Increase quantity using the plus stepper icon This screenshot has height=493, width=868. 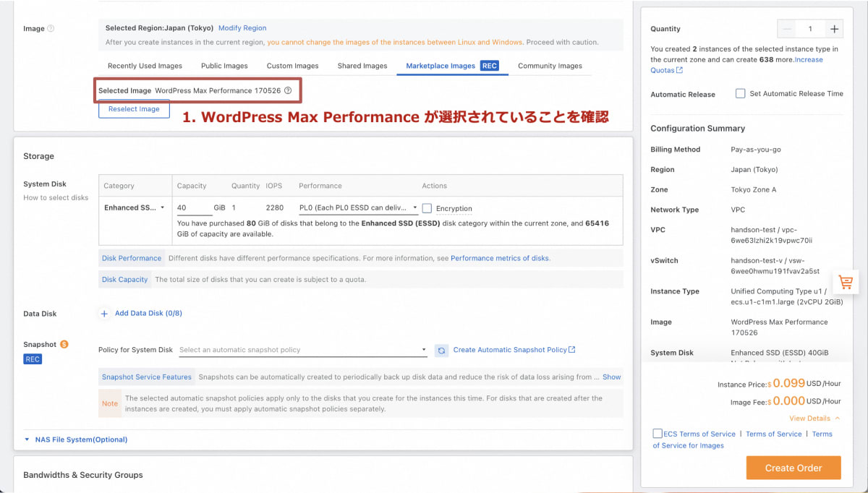pyautogui.click(x=833, y=28)
